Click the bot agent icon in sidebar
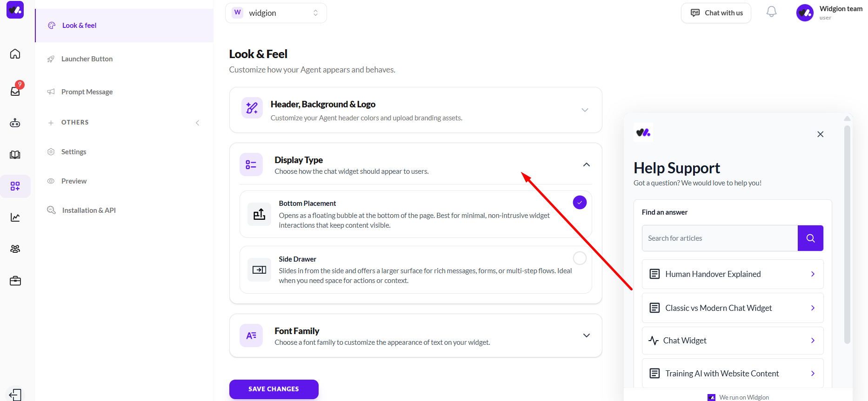 [15, 123]
